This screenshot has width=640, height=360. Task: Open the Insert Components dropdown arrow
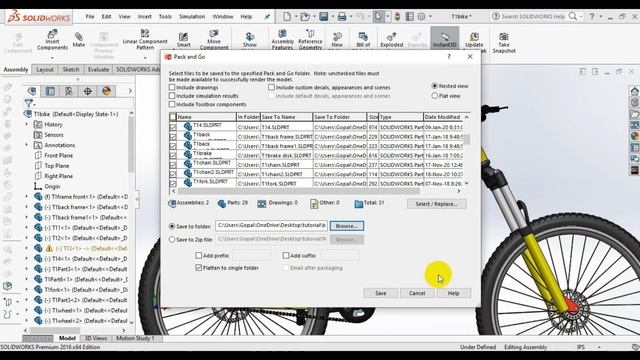coord(52,57)
